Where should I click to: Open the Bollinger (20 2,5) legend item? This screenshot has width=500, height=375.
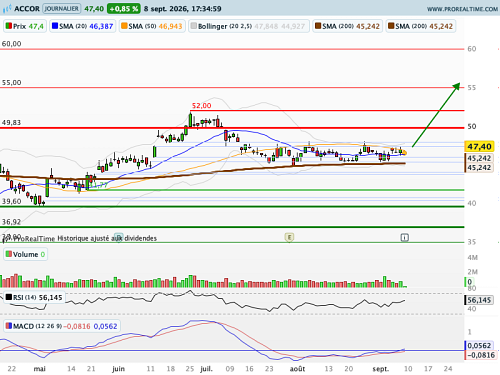pos(249,26)
